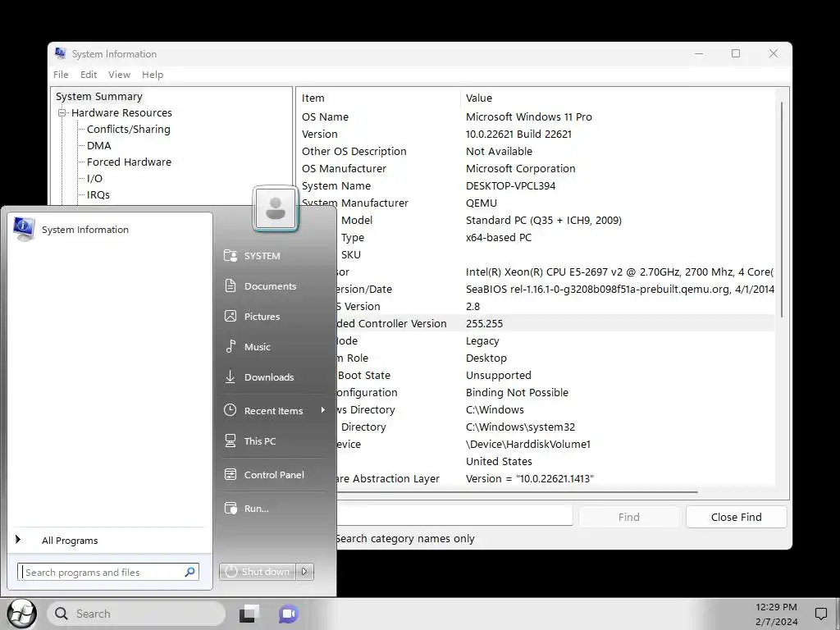The width and height of the screenshot is (840, 630).
Task: Open the shut down options arrow
Action: point(304,572)
